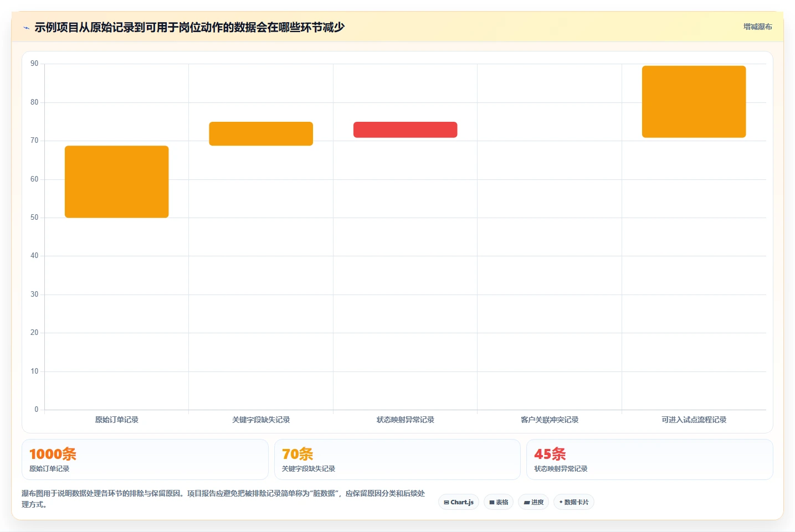
Task: Click the 1000条 data card
Action: [145, 459]
